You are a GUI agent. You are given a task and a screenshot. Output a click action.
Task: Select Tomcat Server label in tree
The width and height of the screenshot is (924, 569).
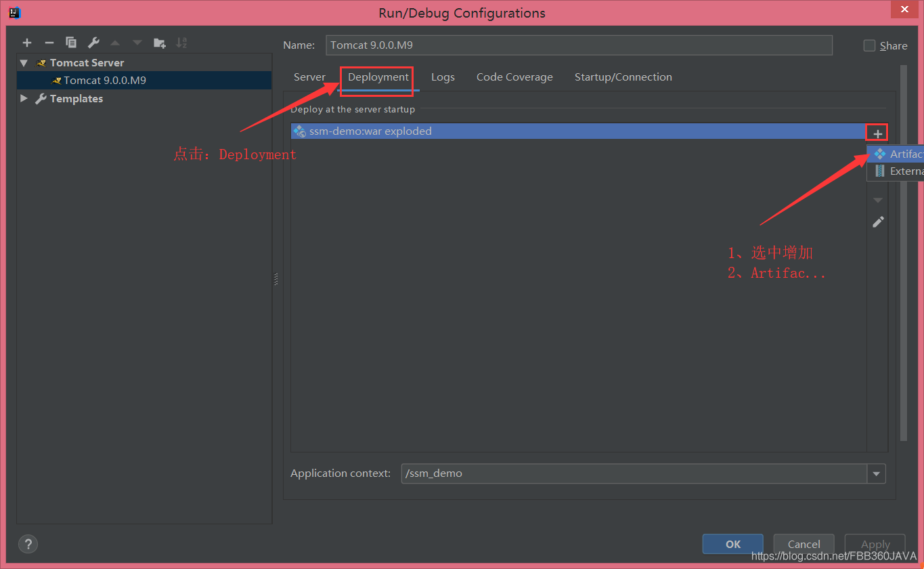(x=87, y=62)
